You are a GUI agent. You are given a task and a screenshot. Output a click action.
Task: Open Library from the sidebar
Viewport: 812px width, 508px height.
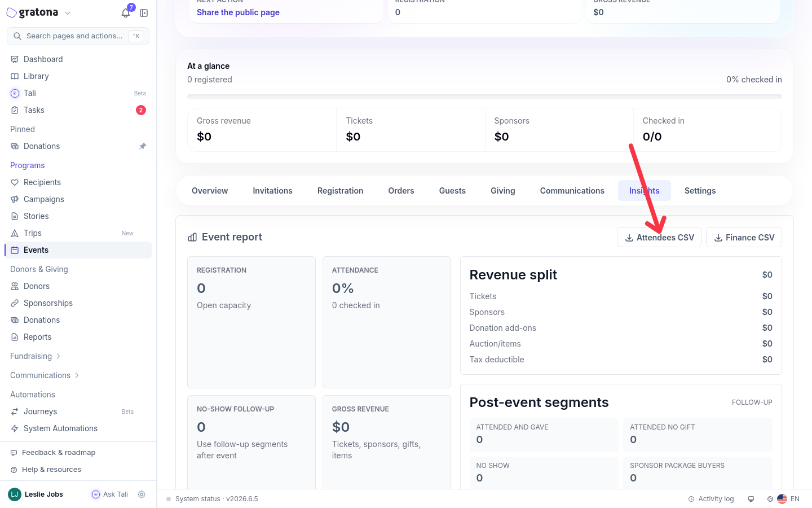(x=78, y=76)
